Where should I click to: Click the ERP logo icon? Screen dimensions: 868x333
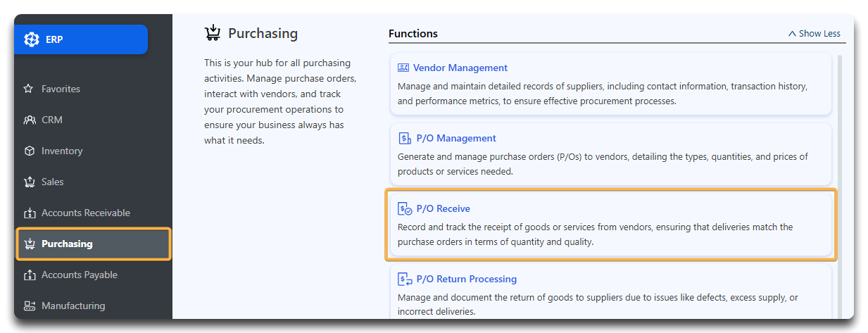[x=32, y=39]
